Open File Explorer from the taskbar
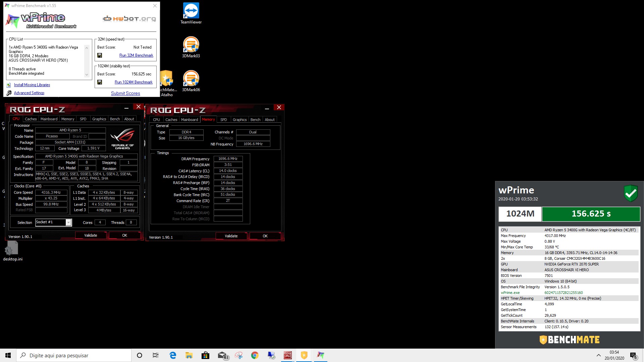 (189, 355)
